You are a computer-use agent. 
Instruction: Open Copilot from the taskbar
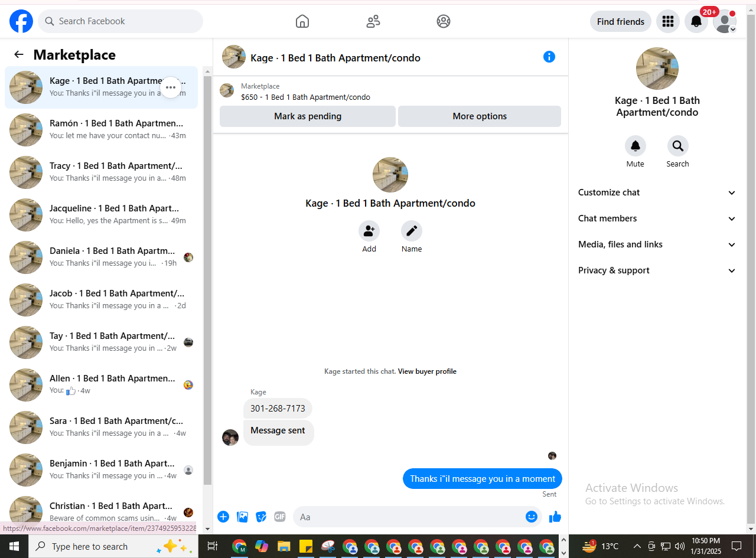262,546
